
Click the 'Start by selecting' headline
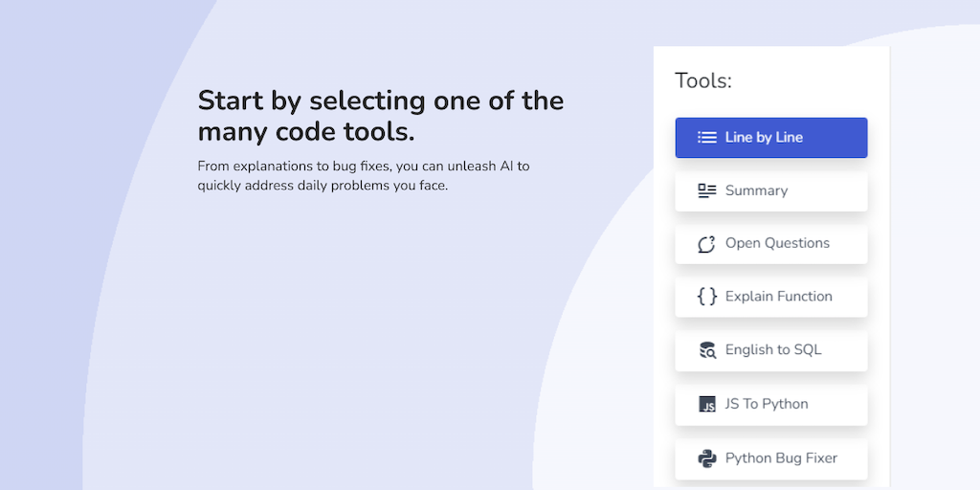(380, 115)
